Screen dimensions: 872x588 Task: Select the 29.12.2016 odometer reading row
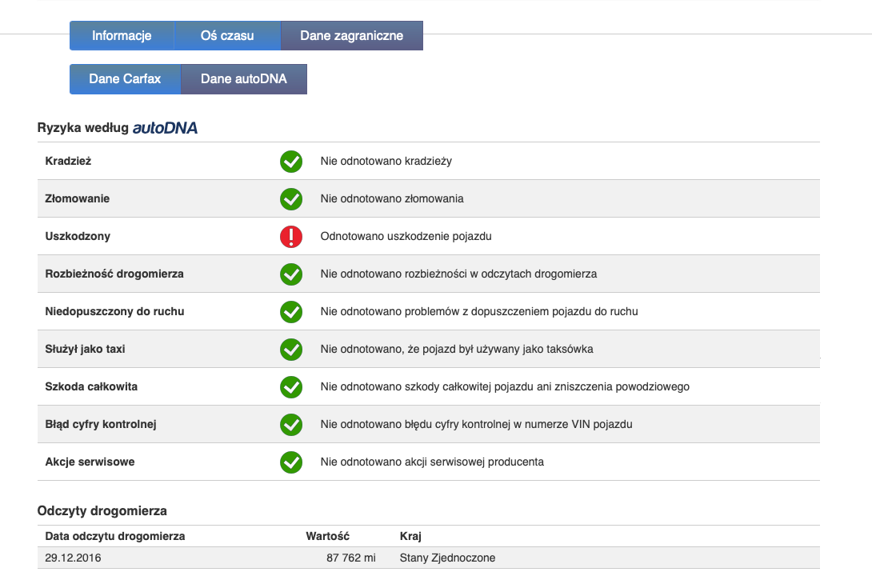pyautogui.click(x=428, y=558)
